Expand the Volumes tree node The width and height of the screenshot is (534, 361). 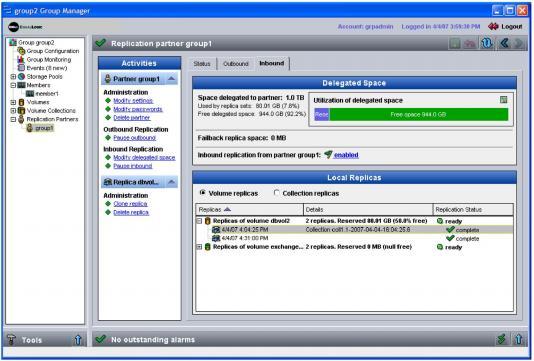point(13,102)
